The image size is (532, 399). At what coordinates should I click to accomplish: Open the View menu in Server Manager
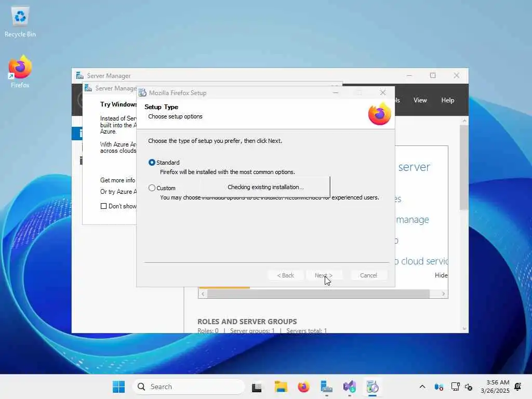[x=420, y=100]
